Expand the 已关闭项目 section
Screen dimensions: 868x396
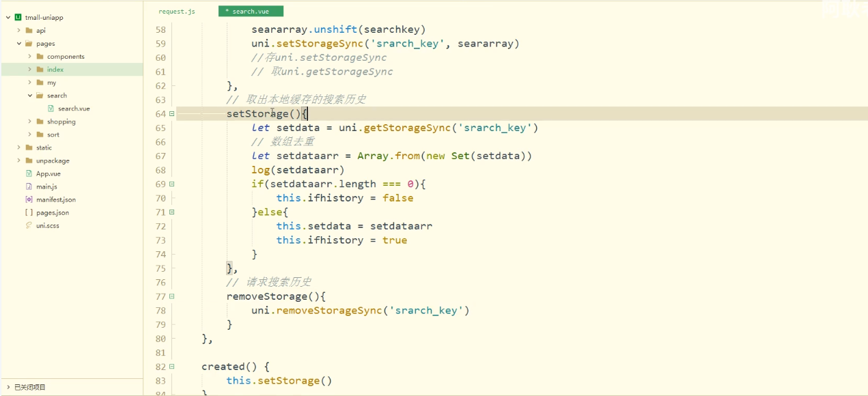pyautogui.click(x=8, y=387)
